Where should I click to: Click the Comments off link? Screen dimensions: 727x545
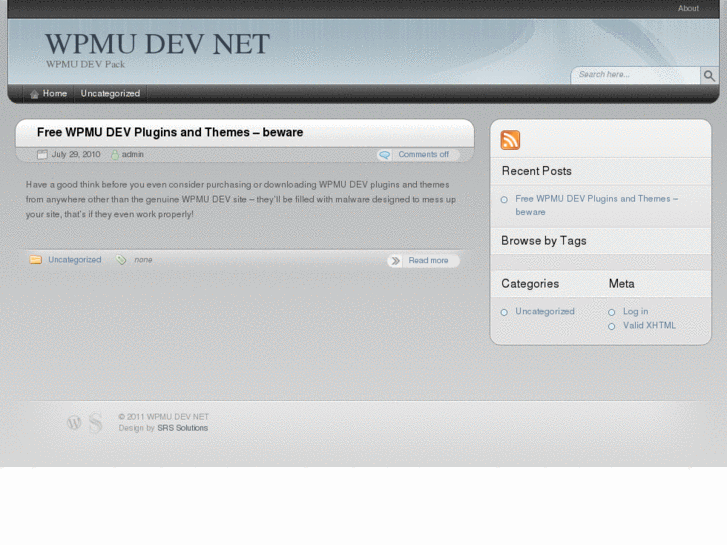(x=423, y=154)
